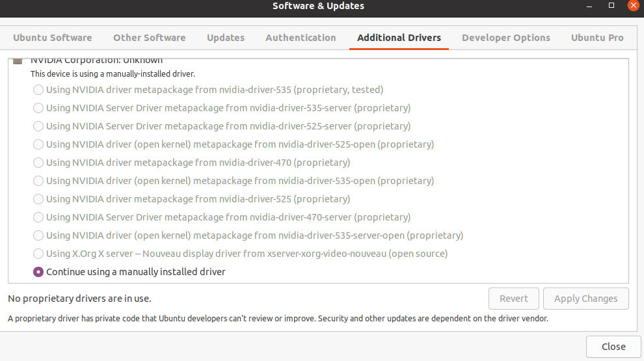This screenshot has width=644, height=361.
Task: Click the Close button at the bottom
Action: pos(613,347)
